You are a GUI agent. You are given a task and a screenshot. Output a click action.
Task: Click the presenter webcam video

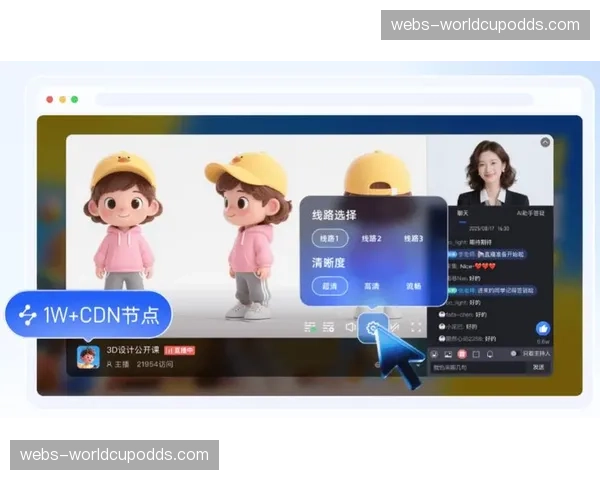click(x=490, y=171)
